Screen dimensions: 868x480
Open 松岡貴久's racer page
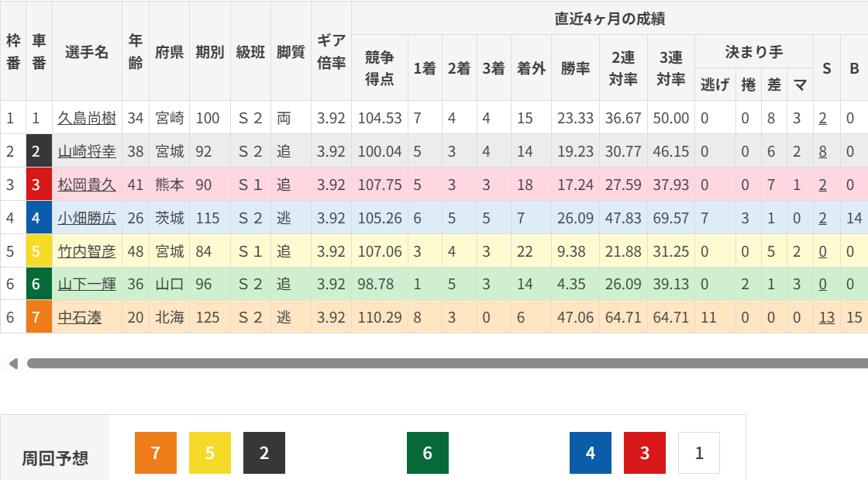pos(87,185)
